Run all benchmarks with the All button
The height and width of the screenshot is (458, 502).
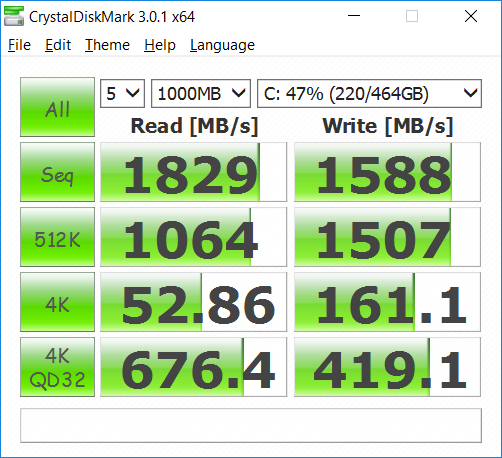point(57,107)
